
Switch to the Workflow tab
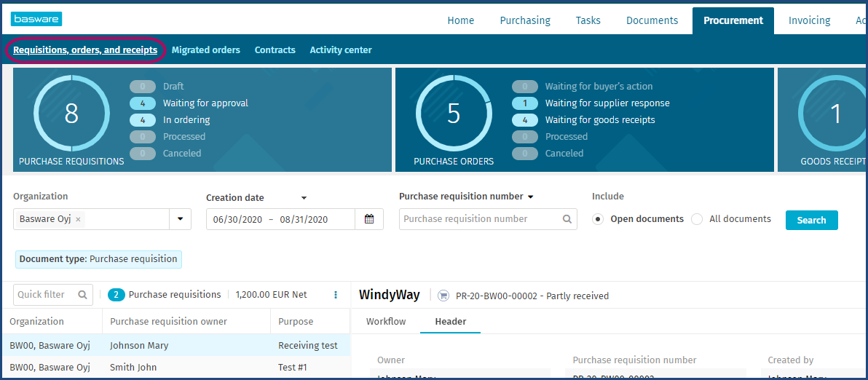386,321
